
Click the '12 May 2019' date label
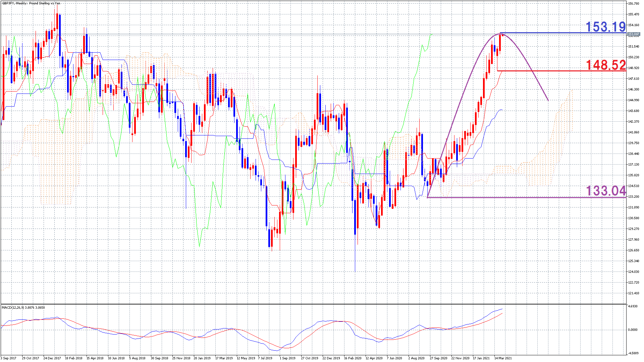click(x=246, y=358)
